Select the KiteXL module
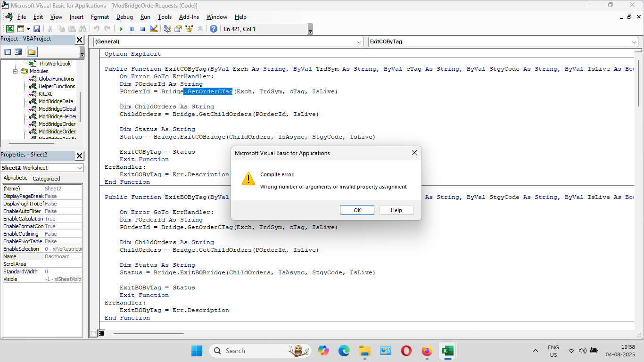Viewport: 644px width, 362px height. coord(46,94)
